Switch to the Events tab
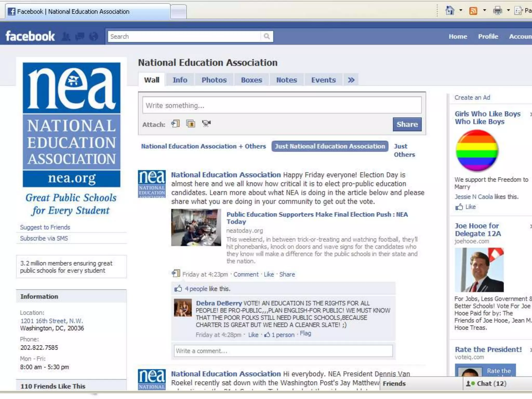 point(323,80)
